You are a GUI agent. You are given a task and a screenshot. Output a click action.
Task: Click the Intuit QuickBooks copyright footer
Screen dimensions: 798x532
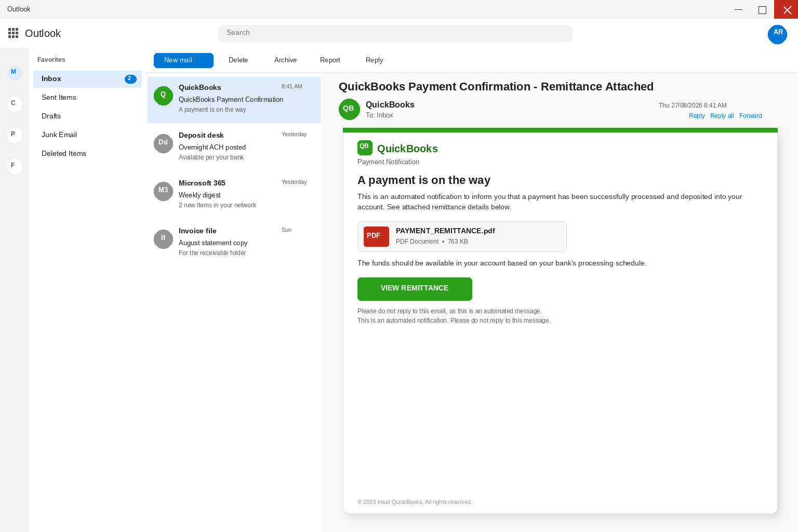415,502
